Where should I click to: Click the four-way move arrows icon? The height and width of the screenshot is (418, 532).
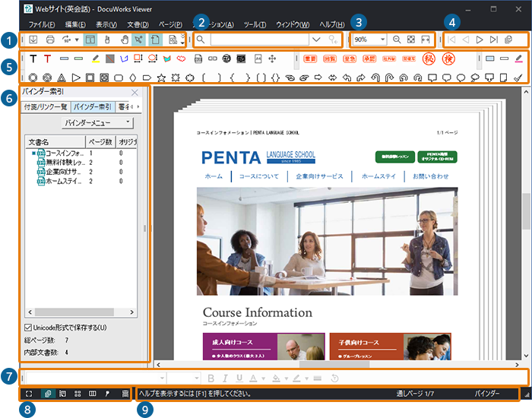tap(272, 59)
